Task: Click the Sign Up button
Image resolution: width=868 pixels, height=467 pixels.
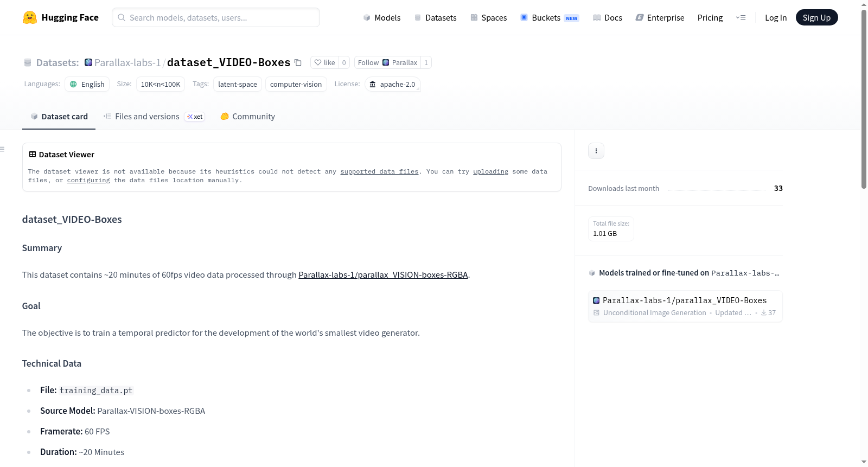Action: point(816,17)
